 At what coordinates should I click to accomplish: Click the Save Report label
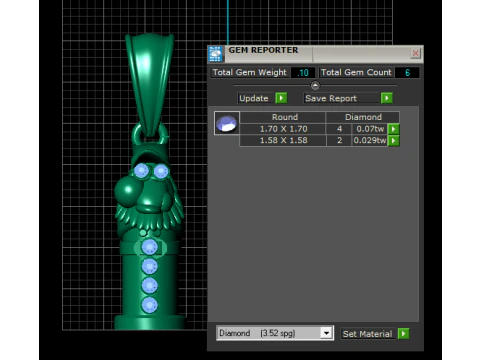tap(331, 98)
